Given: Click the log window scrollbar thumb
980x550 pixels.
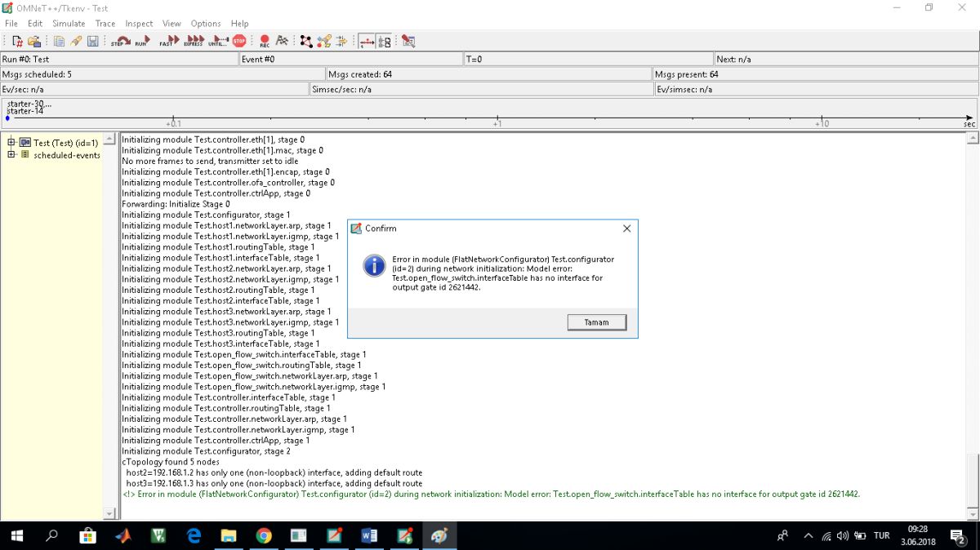Looking at the screenshot, I should (973, 480).
